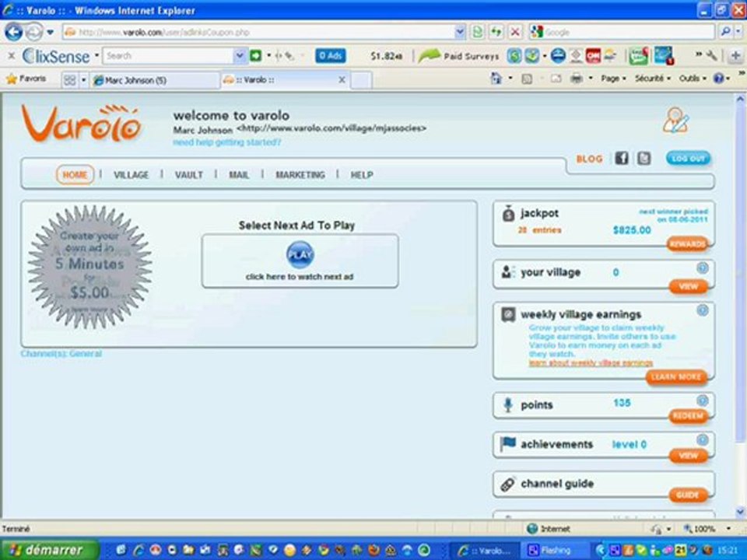Click the achievements flag icon
Image resolution: width=747 pixels, height=560 pixels.
coord(508,444)
